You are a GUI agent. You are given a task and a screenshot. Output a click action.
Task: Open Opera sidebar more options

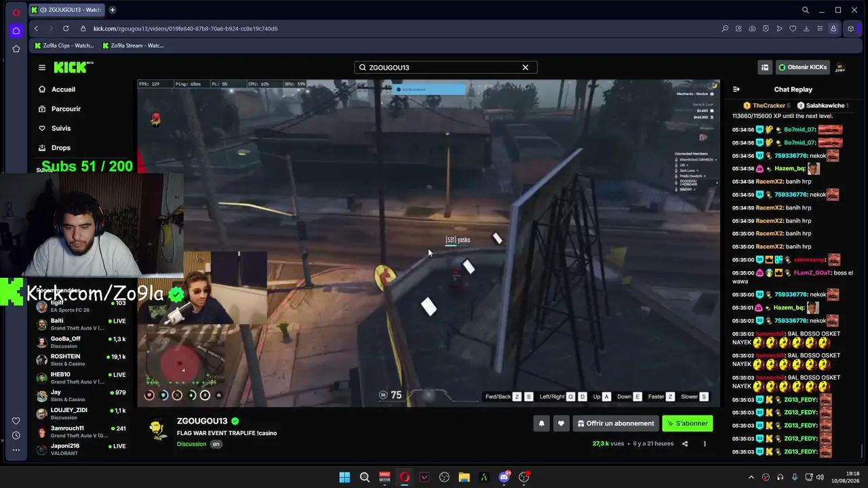[x=16, y=449]
